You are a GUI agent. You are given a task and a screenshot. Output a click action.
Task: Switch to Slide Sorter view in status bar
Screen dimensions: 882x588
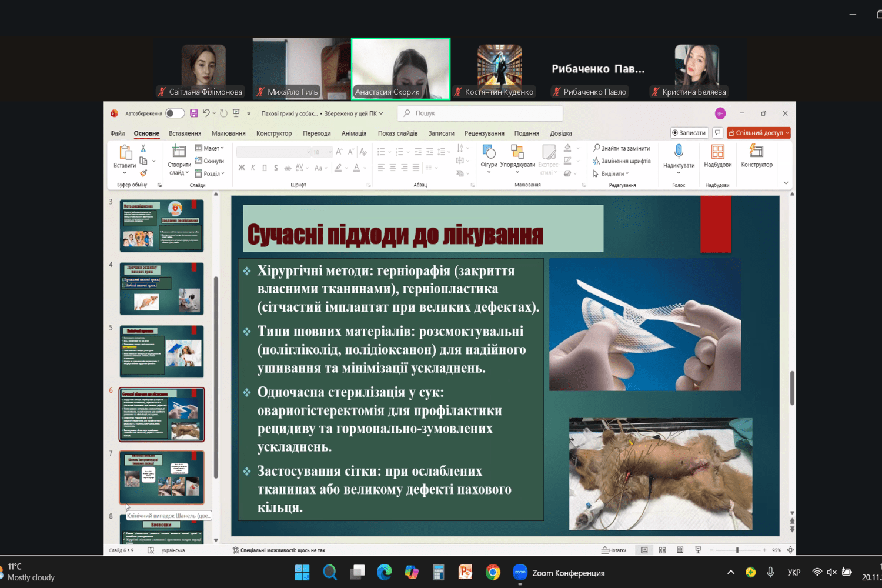[662, 550]
